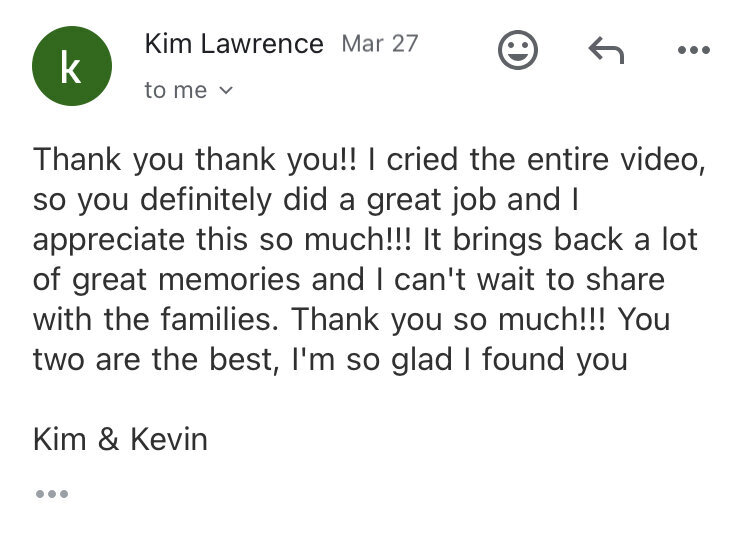
Task: Click the 'with the families.' text
Action: (155, 319)
